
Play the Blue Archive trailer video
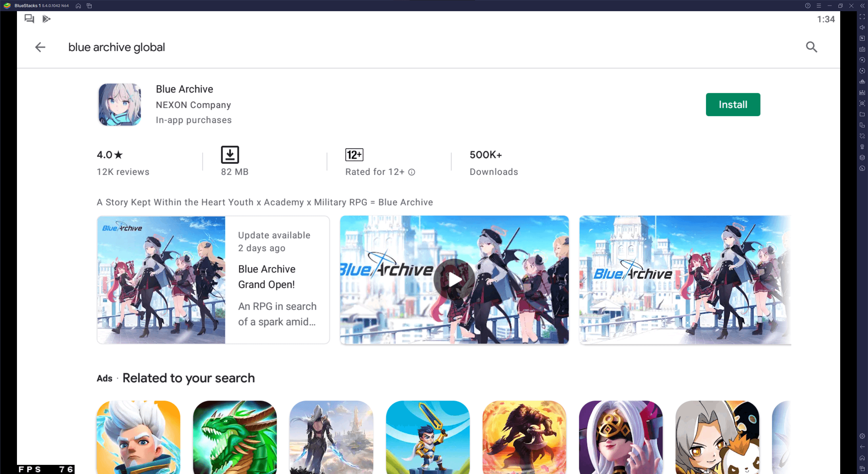(x=454, y=280)
